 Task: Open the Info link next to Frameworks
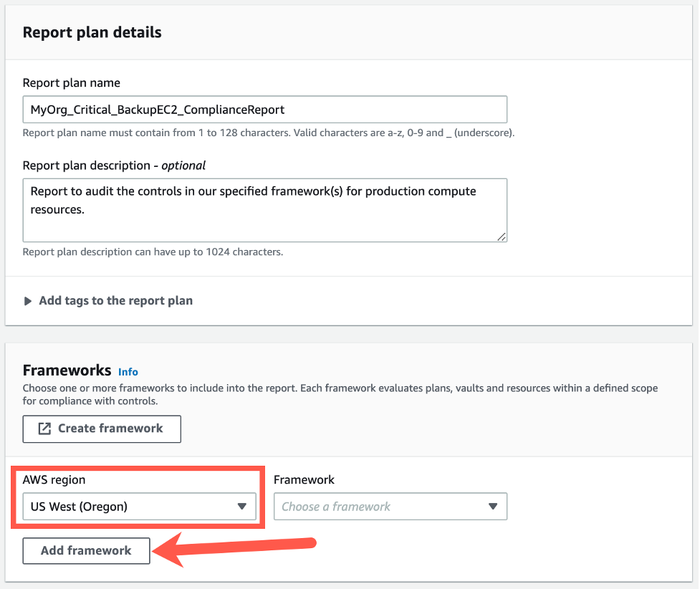(128, 372)
